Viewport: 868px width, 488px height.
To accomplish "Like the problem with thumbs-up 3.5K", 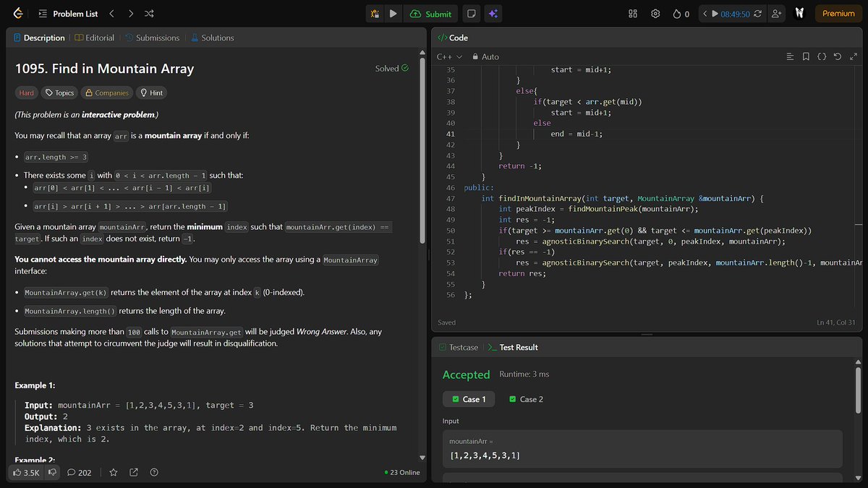I will [25, 472].
